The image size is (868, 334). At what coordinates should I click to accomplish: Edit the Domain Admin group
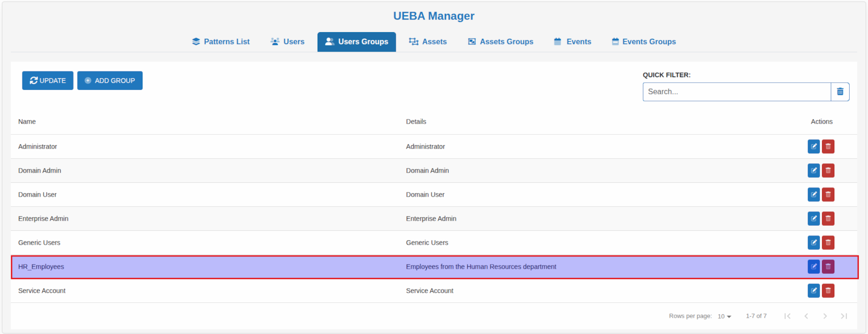pos(813,171)
